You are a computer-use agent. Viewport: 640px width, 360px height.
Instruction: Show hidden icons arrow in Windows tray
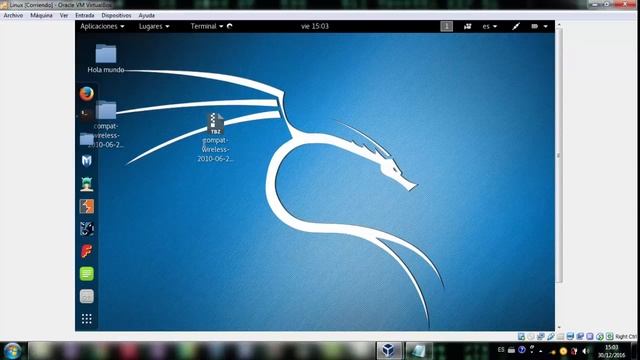(541, 351)
